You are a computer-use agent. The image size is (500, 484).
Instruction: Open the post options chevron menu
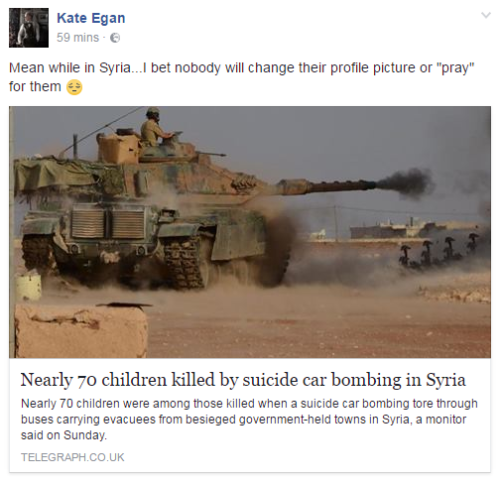tap(486, 15)
